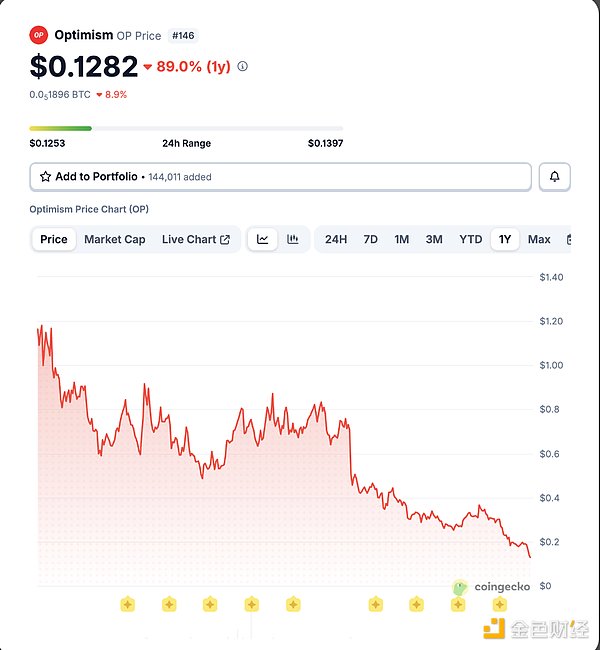Select the 3M time range
This screenshot has height=650, width=600.
[434, 239]
